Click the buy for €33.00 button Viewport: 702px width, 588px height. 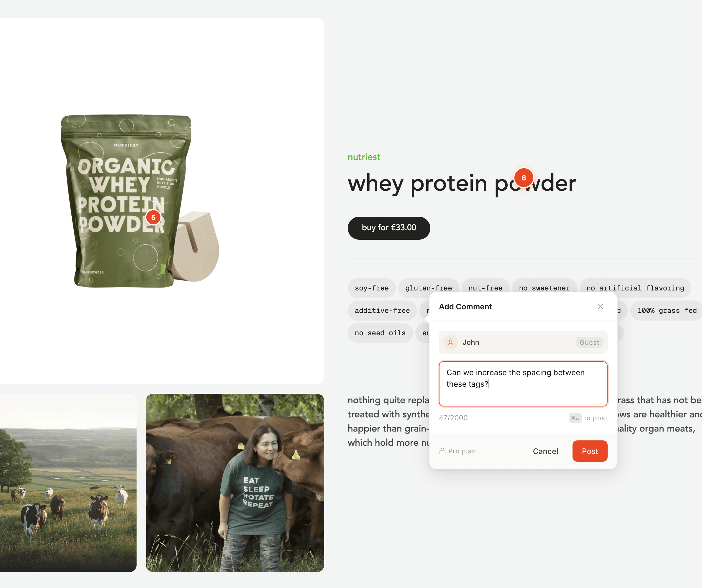pos(389,228)
